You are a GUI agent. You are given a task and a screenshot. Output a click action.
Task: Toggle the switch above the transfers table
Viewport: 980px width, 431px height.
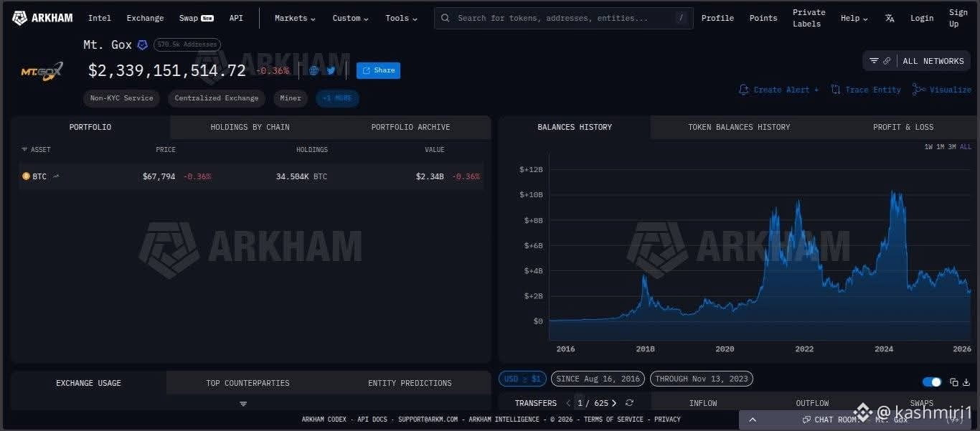[x=931, y=382]
